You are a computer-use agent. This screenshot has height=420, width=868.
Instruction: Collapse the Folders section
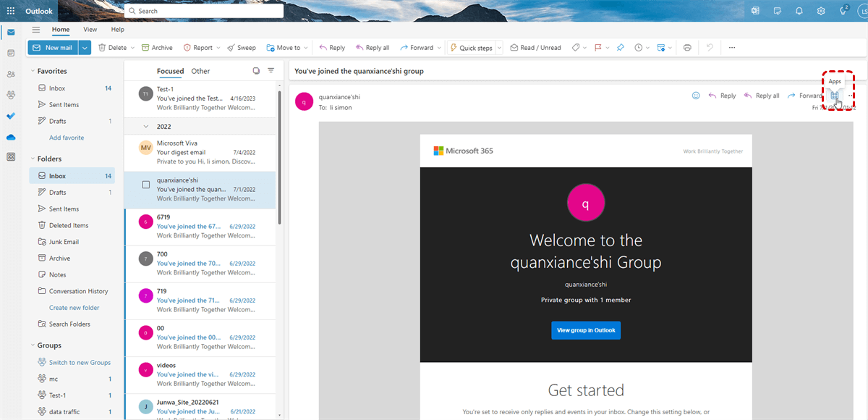33,159
